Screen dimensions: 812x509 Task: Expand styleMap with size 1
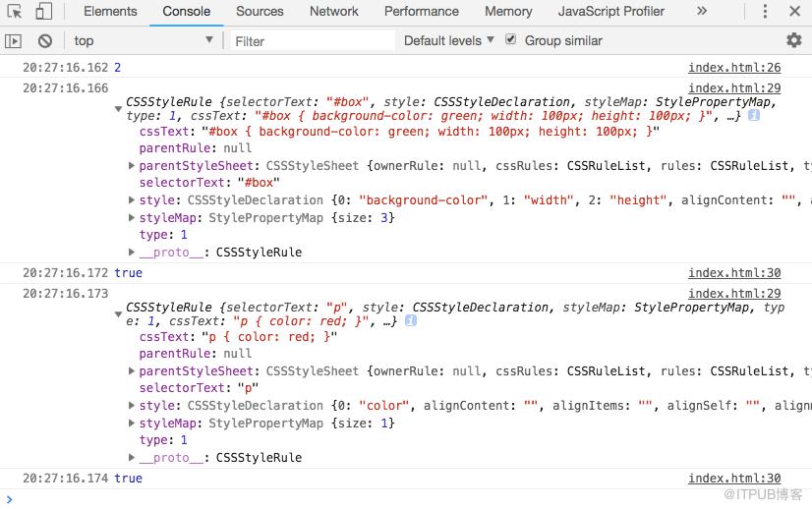pyautogui.click(x=132, y=424)
